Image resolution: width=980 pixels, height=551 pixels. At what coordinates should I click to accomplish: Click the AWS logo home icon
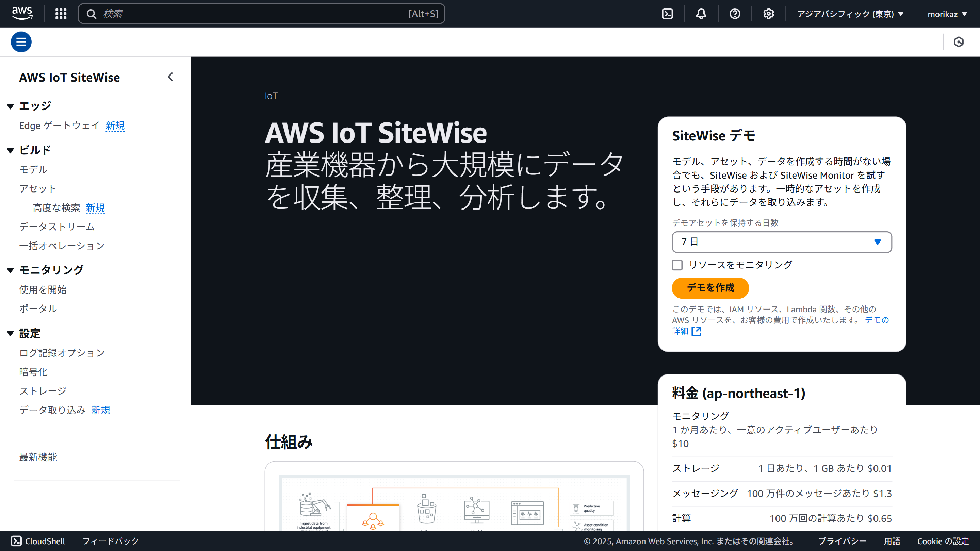pyautogui.click(x=22, y=14)
